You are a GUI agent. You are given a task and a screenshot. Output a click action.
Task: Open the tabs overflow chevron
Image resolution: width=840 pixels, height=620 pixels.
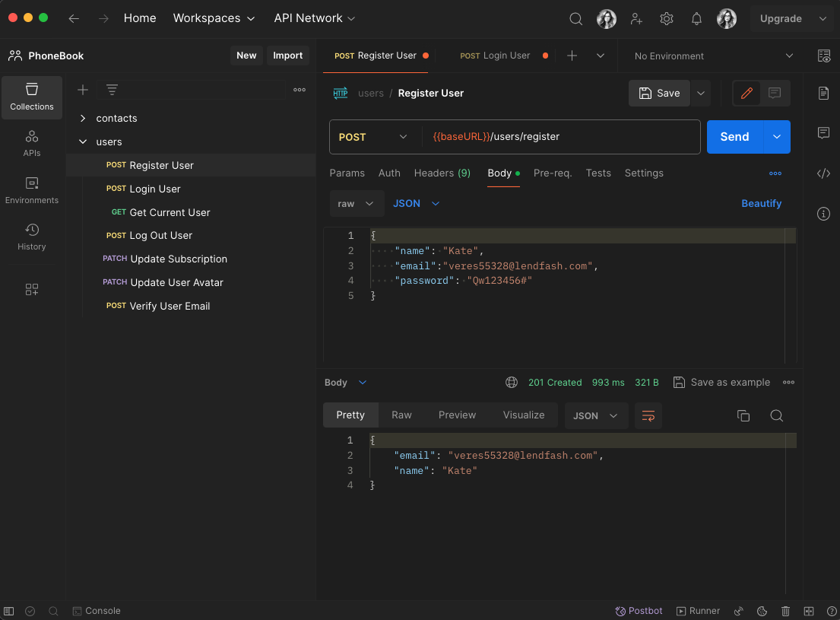pyautogui.click(x=601, y=56)
